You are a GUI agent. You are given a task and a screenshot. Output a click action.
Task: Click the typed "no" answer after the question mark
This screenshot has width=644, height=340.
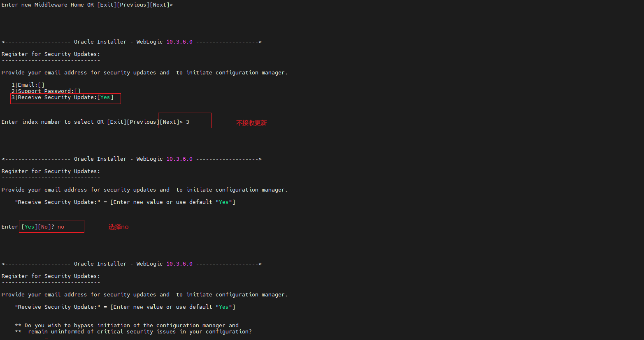pyautogui.click(x=61, y=227)
